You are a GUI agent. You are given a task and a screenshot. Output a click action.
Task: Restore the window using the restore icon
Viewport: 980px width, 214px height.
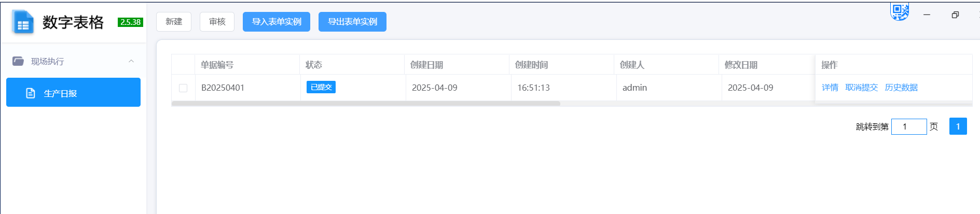pos(955,15)
